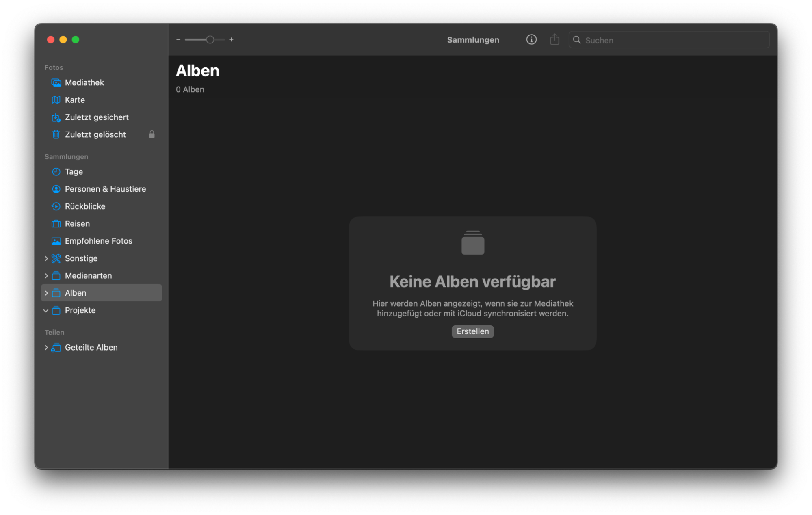The height and width of the screenshot is (515, 812).
Task: Open the info panel icon
Action: (531, 39)
